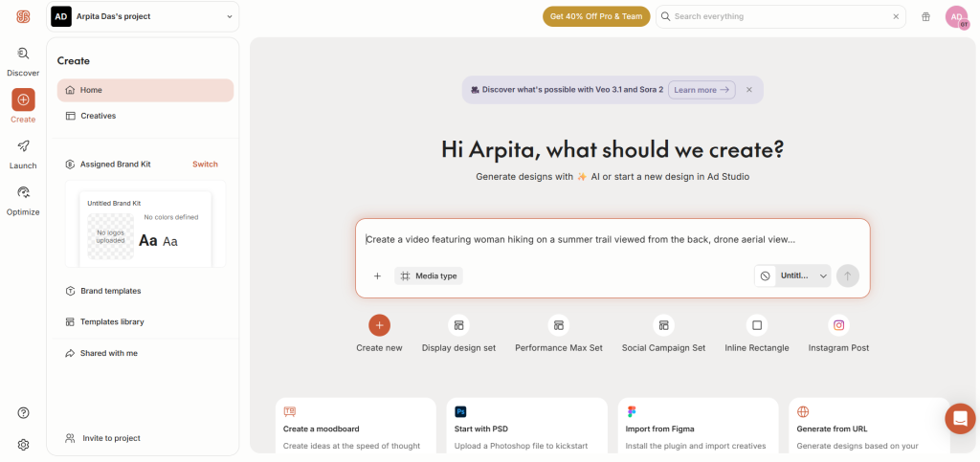Add attachment with plus icon in prompt box
The width and height of the screenshot is (980, 462).
(x=377, y=275)
